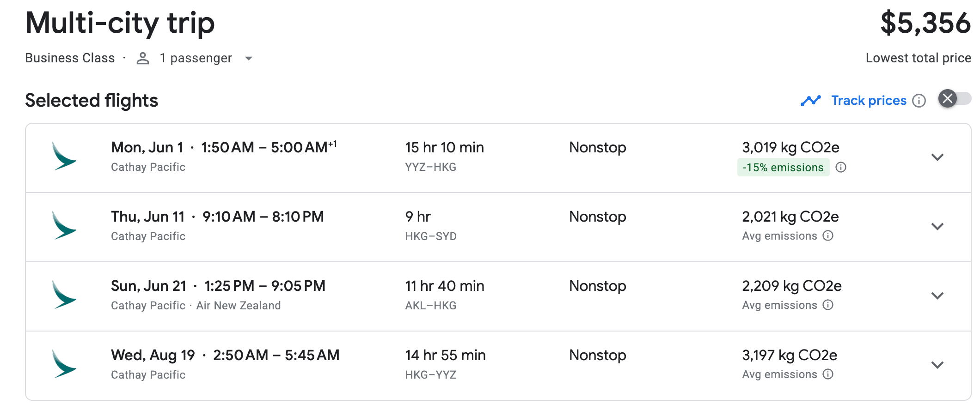
Task: Click Avg emissions info icon for HKG–YYZ
Action: pyautogui.click(x=828, y=374)
